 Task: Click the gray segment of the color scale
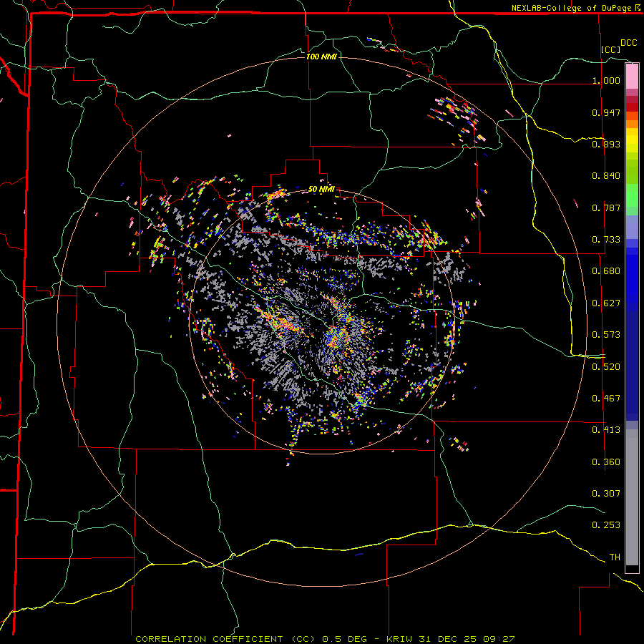(632, 497)
